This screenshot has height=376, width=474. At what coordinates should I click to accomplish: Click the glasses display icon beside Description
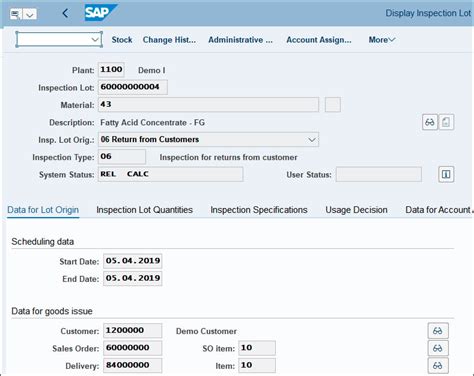pyautogui.click(x=430, y=122)
